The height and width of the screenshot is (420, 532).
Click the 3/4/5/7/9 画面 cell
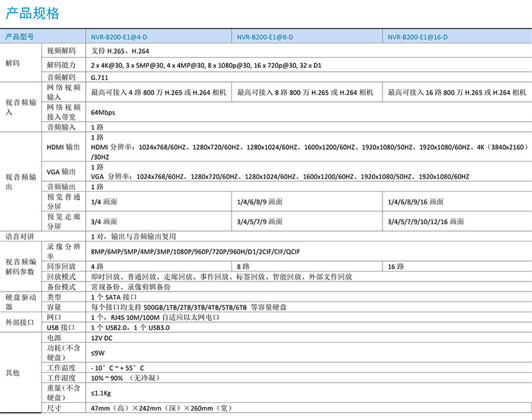click(x=259, y=222)
